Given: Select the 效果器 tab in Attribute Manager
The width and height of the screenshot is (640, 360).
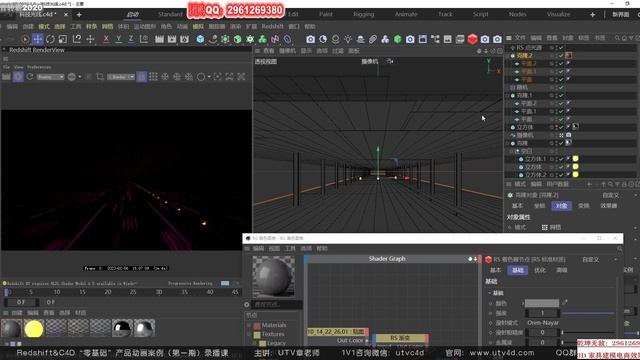Looking at the screenshot, I should click(609, 206).
